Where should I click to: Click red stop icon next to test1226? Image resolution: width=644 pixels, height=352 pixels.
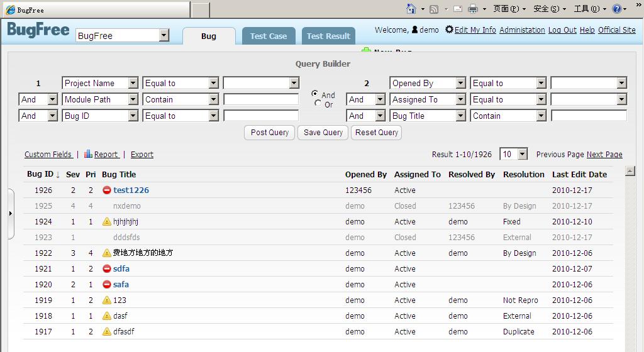coord(107,190)
